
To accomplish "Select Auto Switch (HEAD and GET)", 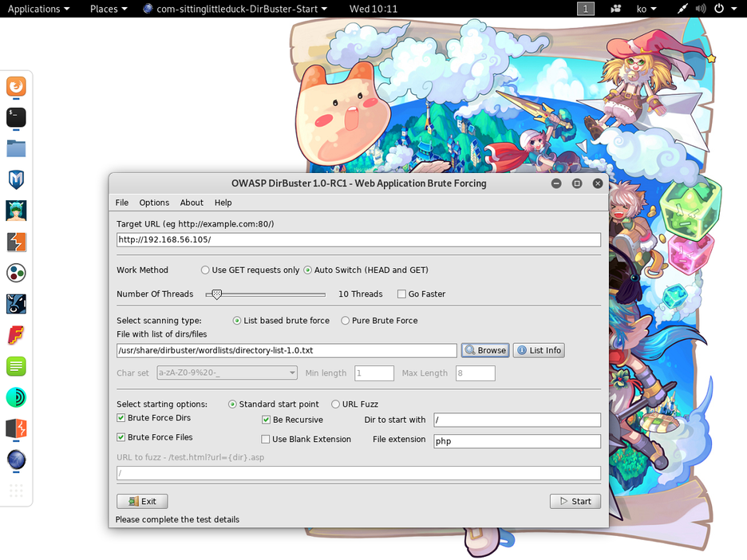I will [x=308, y=270].
